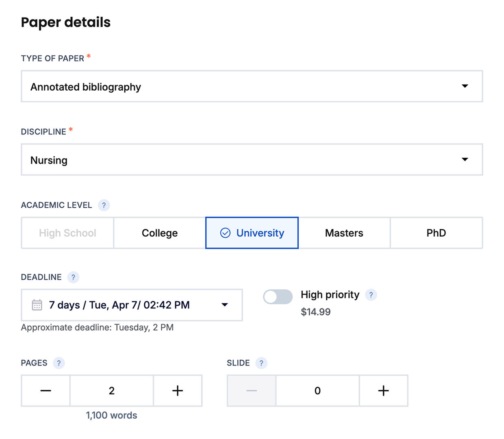Click the Pages help icon

tap(59, 363)
